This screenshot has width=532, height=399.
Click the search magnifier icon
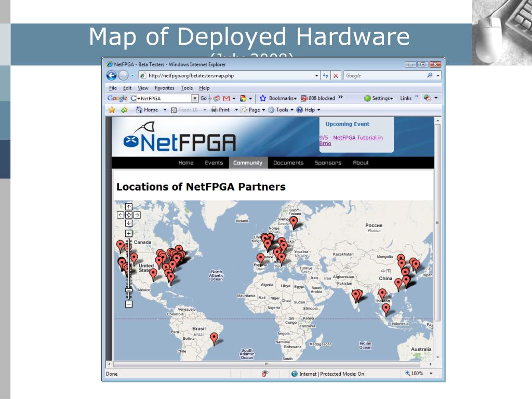click(x=430, y=75)
